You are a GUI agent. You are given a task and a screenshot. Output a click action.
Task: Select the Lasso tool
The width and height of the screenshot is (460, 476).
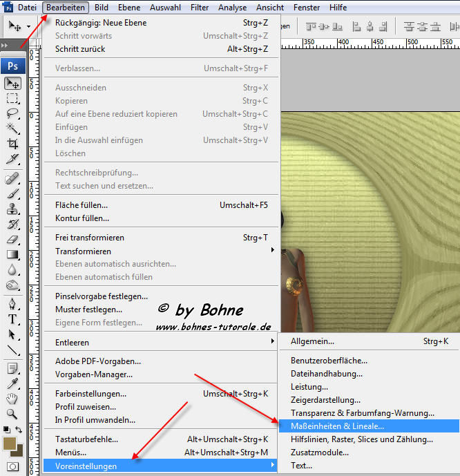(12, 113)
